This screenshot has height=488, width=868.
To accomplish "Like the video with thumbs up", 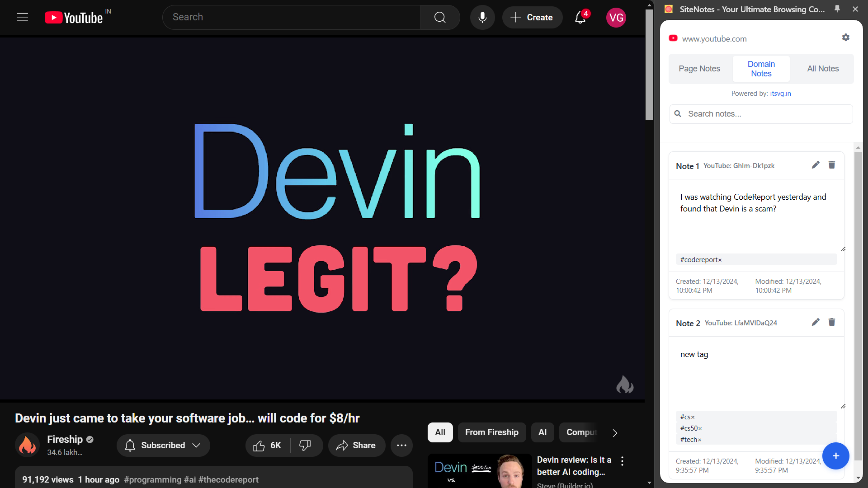I will [268, 446].
